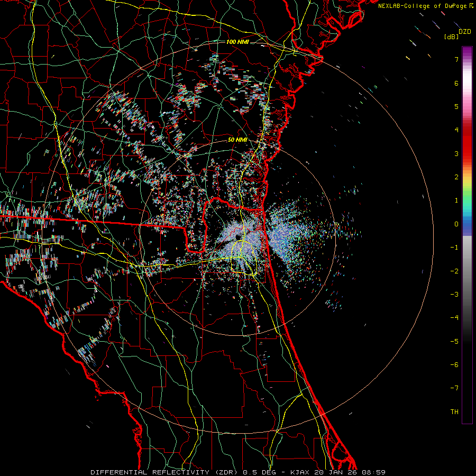Click the -6 value on the color scale
The width and height of the screenshot is (476, 476).
click(454, 365)
